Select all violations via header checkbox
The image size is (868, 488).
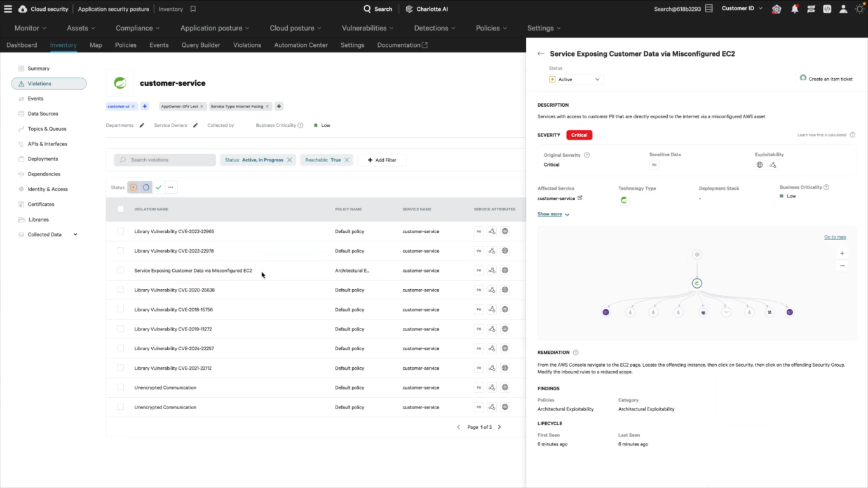121,209
